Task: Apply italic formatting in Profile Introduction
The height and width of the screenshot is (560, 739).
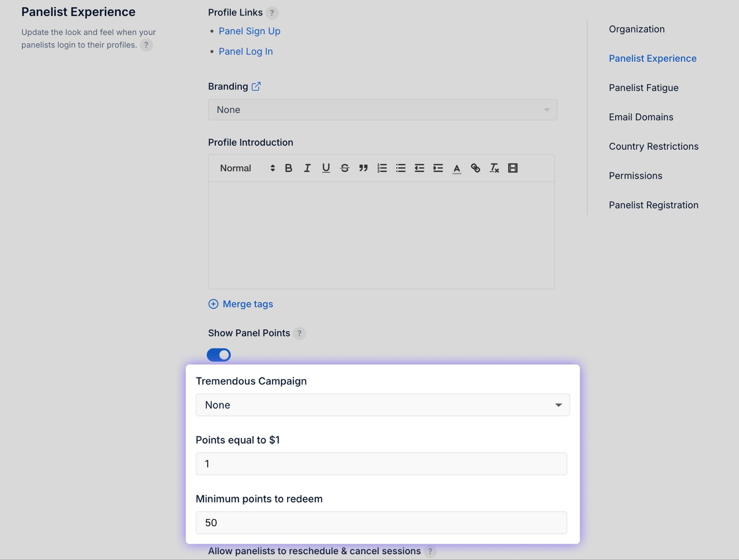Action: pyautogui.click(x=307, y=168)
